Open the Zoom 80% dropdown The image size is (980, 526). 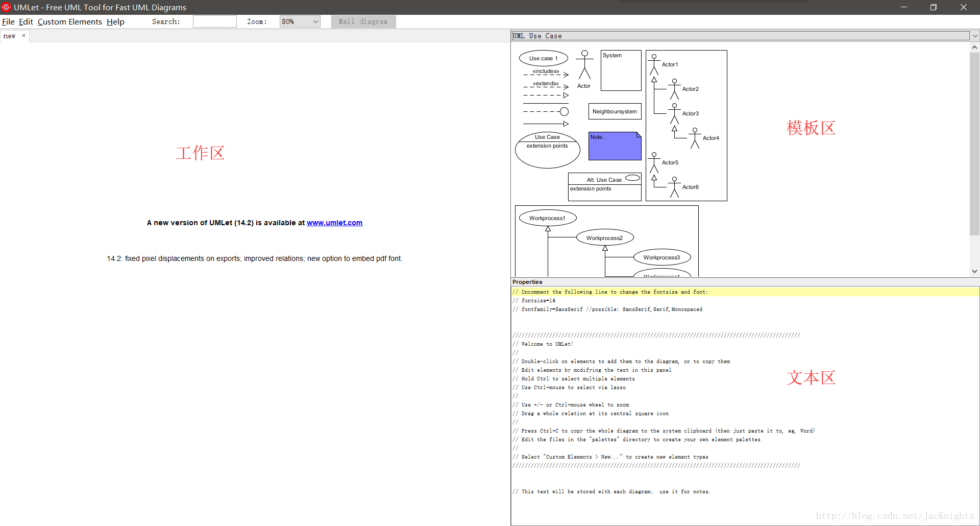[300, 21]
